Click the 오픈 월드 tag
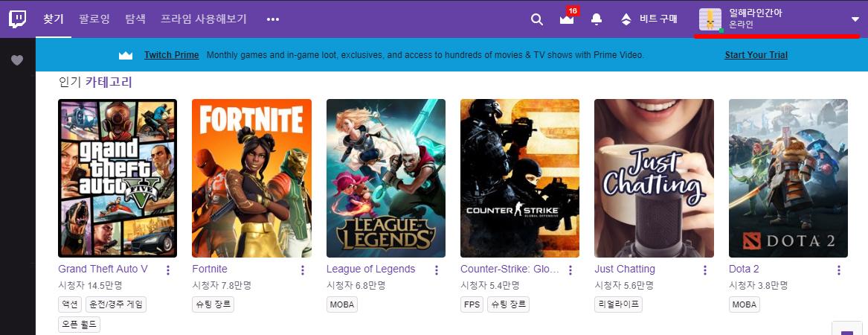The height and width of the screenshot is (335, 868). tap(79, 325)
